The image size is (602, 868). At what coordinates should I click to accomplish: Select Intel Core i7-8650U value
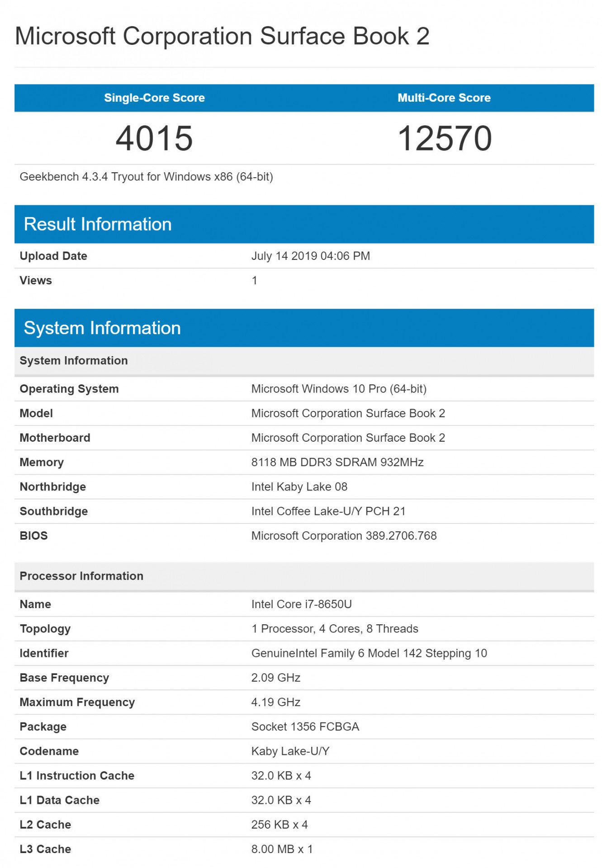[302, 604]
